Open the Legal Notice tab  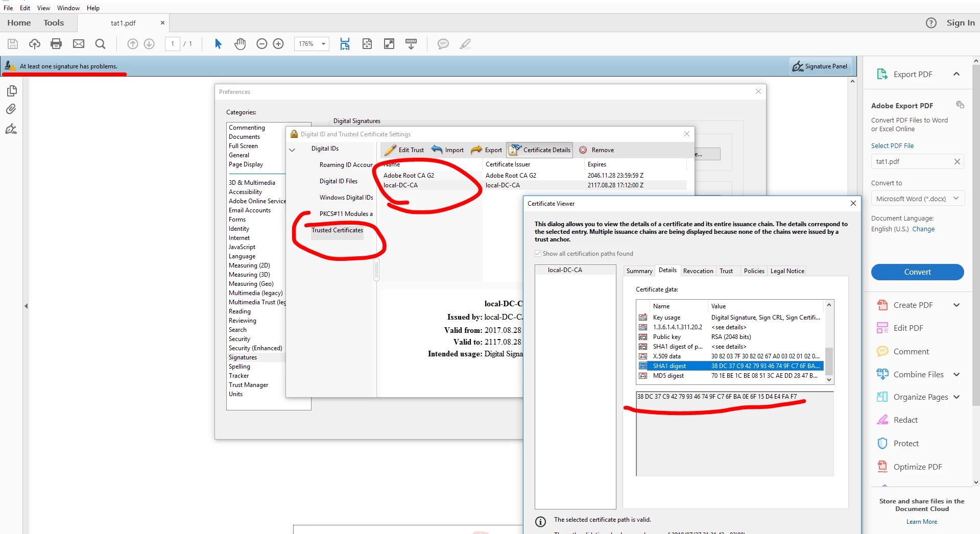(787, 271)
